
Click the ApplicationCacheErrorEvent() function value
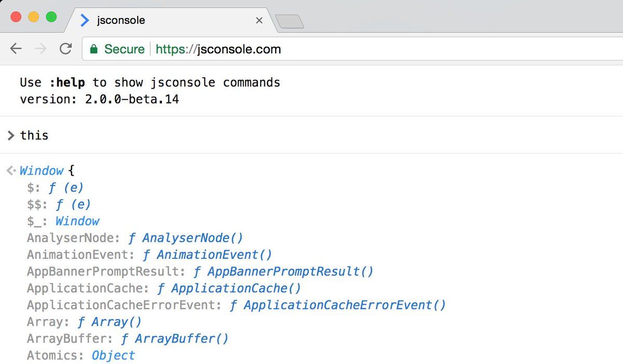[337, 305]
